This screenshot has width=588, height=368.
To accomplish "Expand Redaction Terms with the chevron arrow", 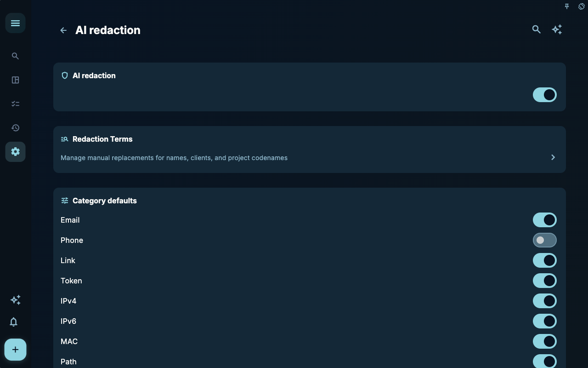I will (553, 157).
